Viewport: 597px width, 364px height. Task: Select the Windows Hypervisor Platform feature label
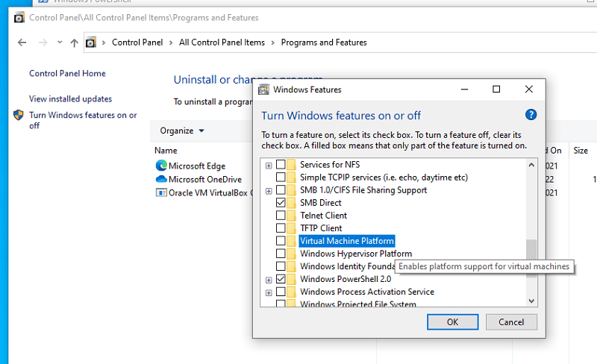click(x=356, y=254)
